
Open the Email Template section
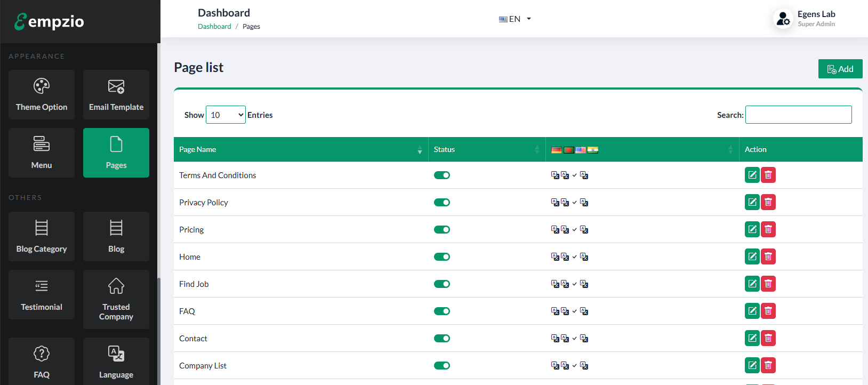click(x=116, y=95)
